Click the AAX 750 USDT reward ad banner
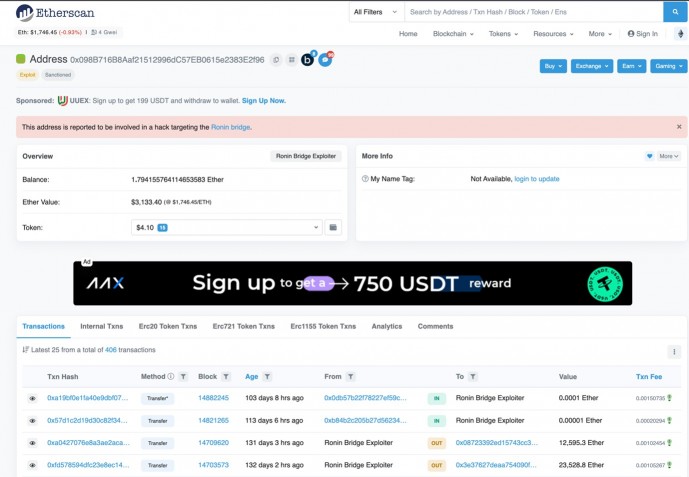 click(x=352, y=283)
